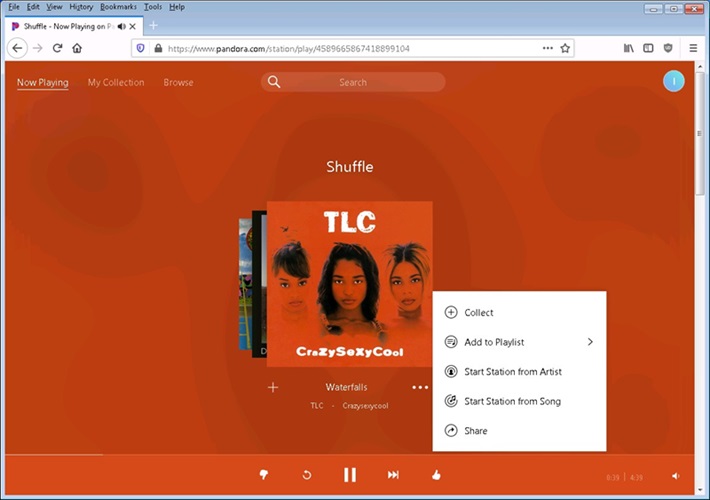Open the Tools menu
This screenshot has width=710, height=500.
tap(153, 7)
